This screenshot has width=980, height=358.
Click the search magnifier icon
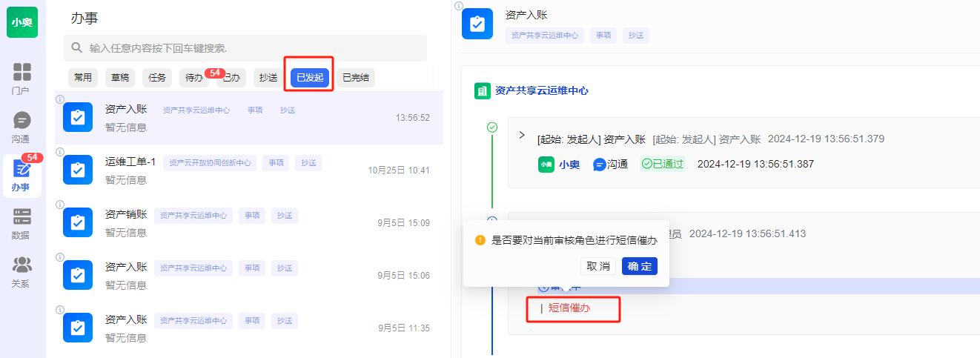(x=76, y=48)
